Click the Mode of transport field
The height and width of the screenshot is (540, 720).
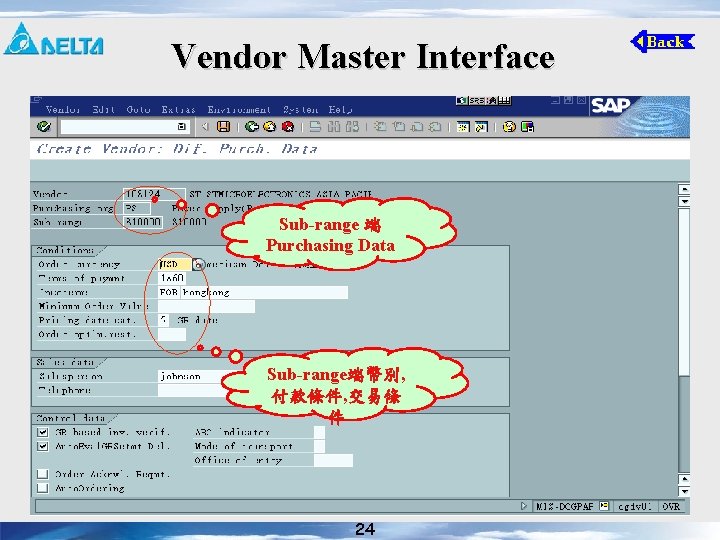(x=319, y=446)
